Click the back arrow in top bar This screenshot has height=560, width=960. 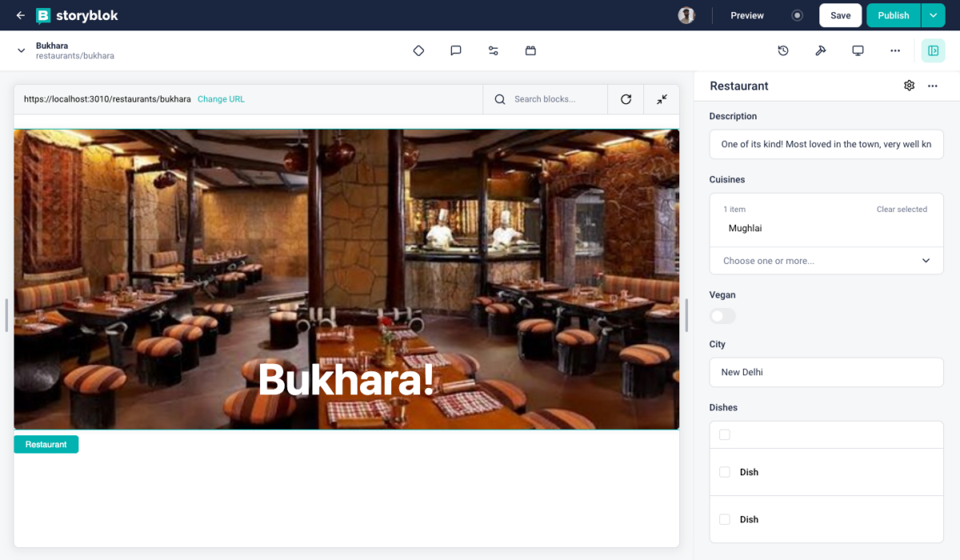(x=20, y=15)
